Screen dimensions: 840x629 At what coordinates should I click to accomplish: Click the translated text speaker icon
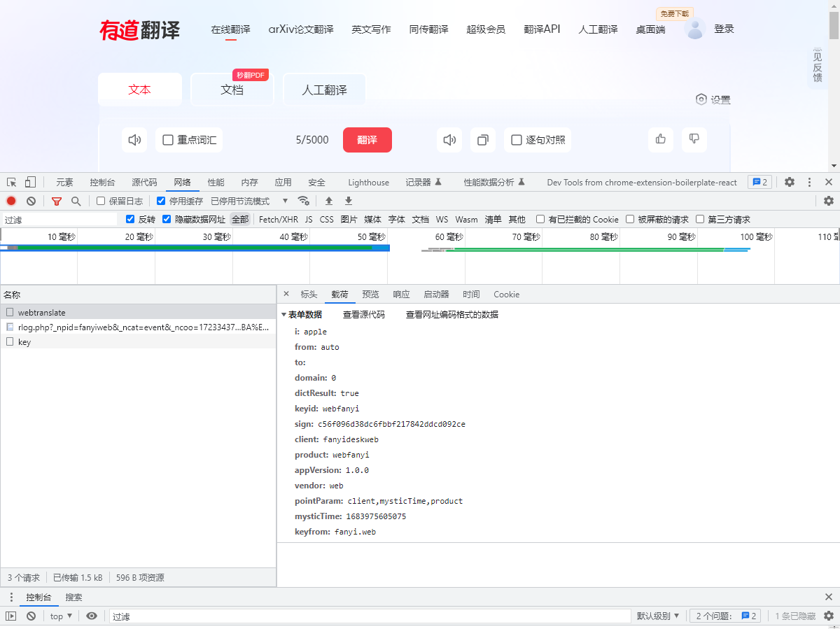point(449,140)
